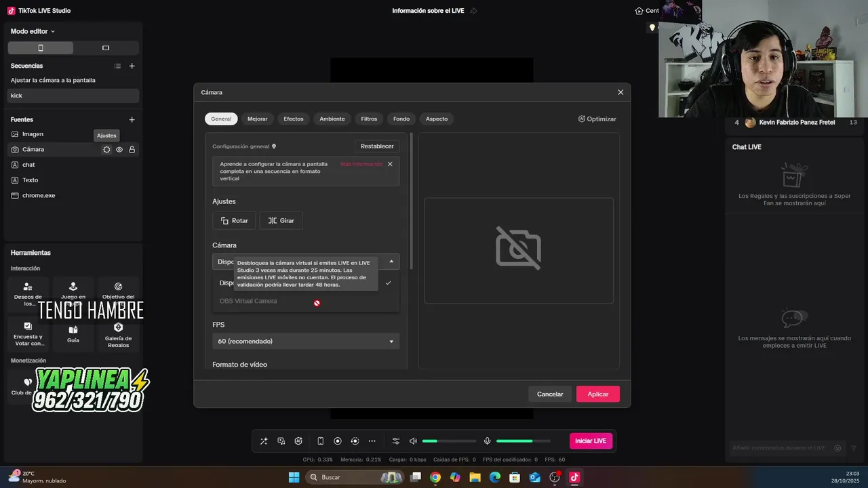Open the share icon next to 'Información sobre el LIVE'
The image size is (868, 488).
coord(473,11)
